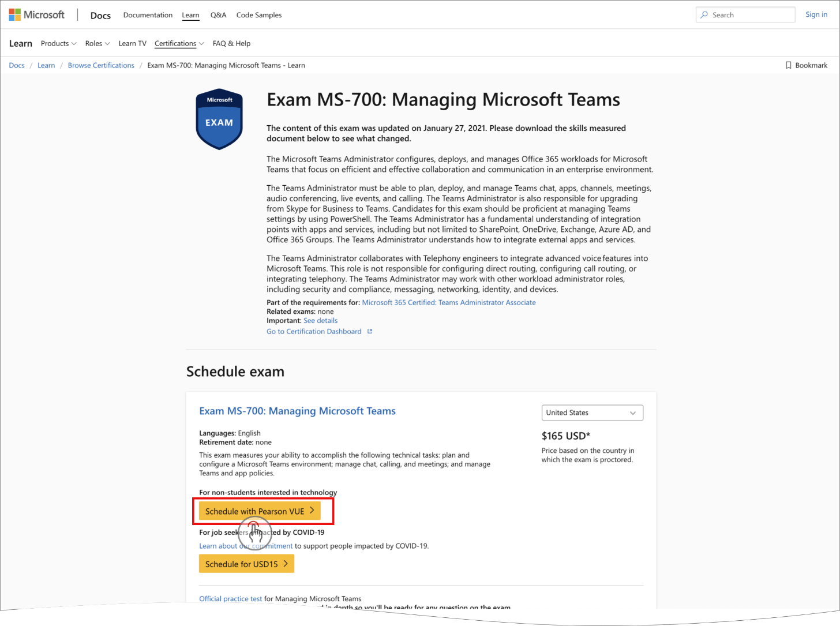Screen dimensions: 840x626
Task: Expand the Roles dropdown
Action: click(97, 43)
